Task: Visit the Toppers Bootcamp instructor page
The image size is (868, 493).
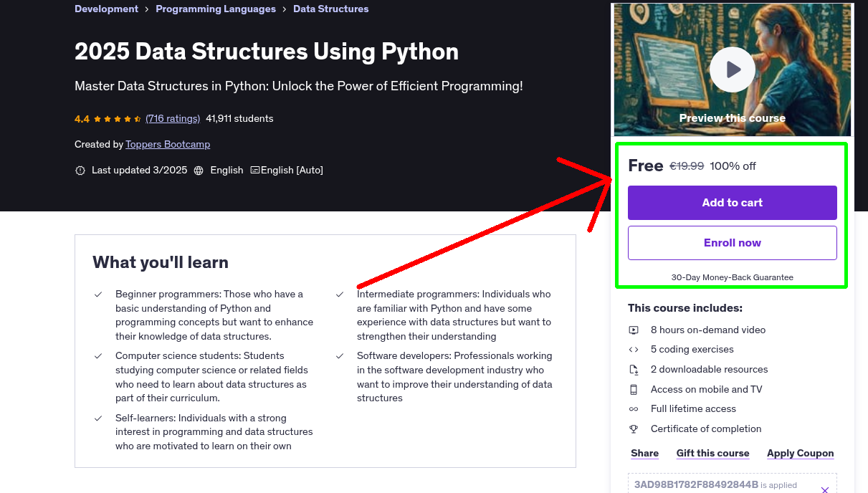Action: tap(168, 144)
